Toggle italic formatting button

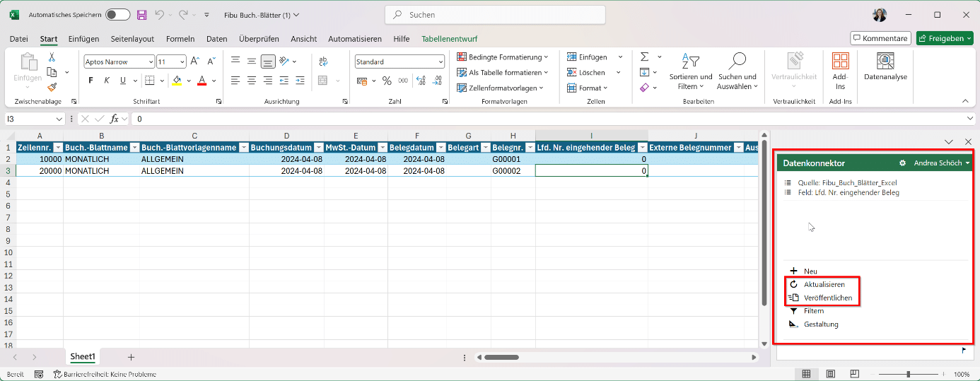(107, 81)
